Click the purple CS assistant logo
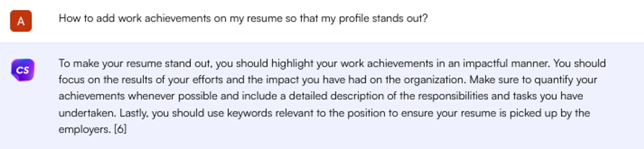 [x=23, y=70]
